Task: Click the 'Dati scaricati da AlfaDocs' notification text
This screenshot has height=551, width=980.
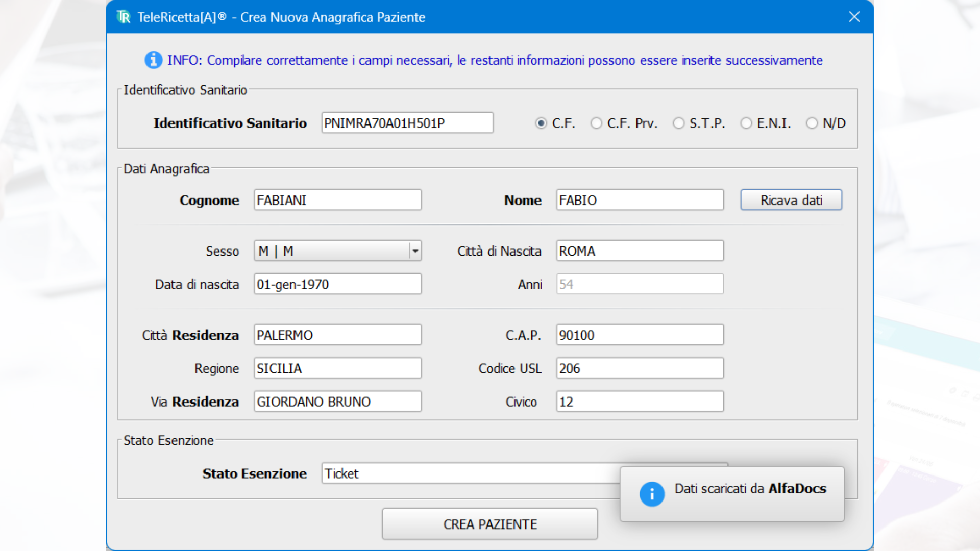Action: point(750,489)
